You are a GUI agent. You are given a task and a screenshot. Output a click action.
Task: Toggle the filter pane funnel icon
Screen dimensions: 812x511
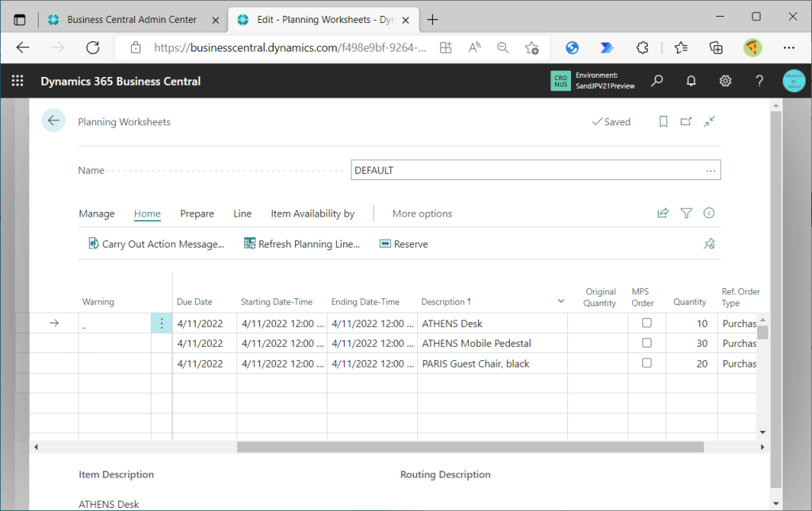pos(686,213)
